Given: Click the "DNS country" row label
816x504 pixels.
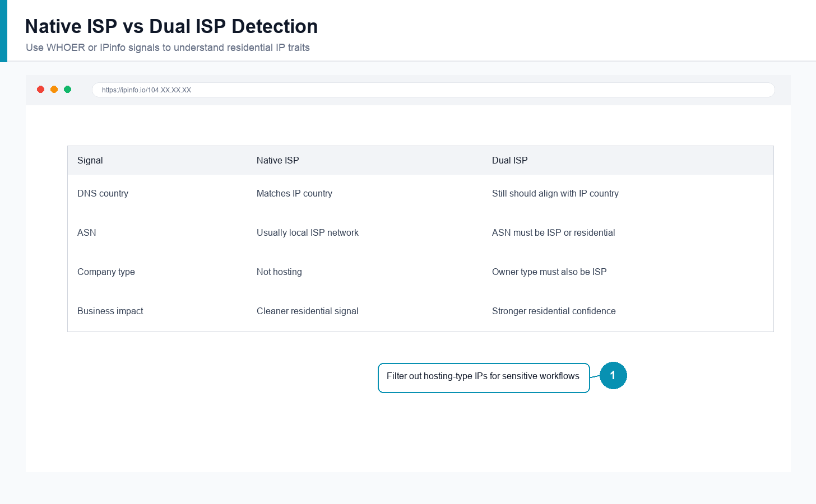Looking at the screenshot, I should point(103,193).
